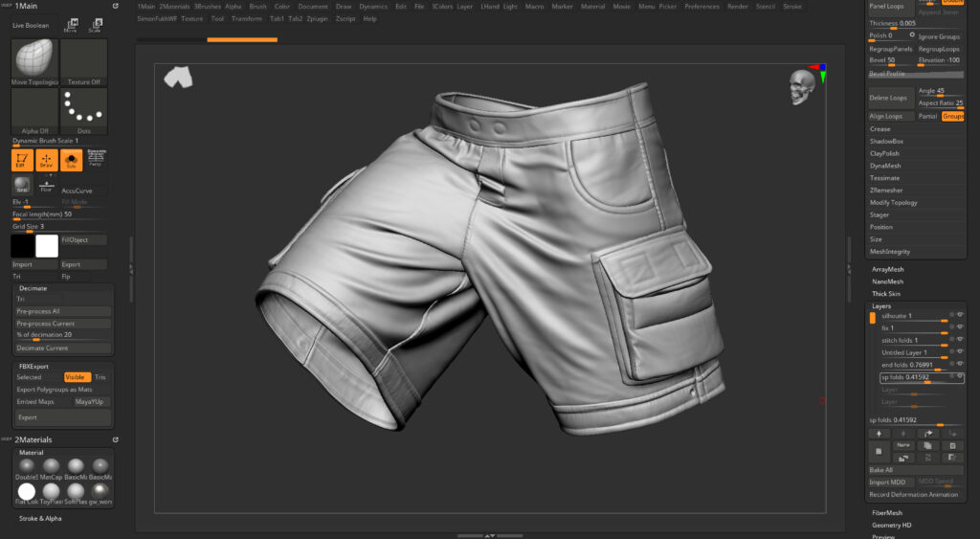Image resolution: width=980 pixels, height=539 pixels.
Task: Toggle visibility eye of silhoutte layer
Action: (960, 315)
